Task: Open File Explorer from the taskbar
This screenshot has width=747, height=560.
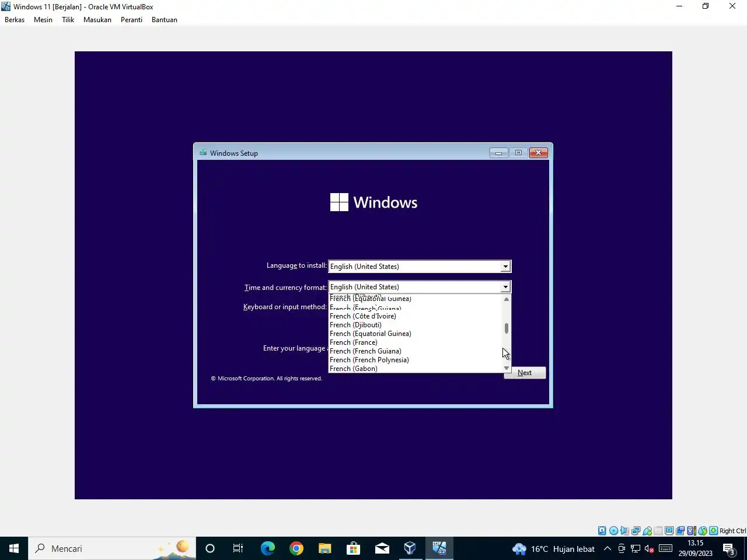Action: (x=325, y=548)
